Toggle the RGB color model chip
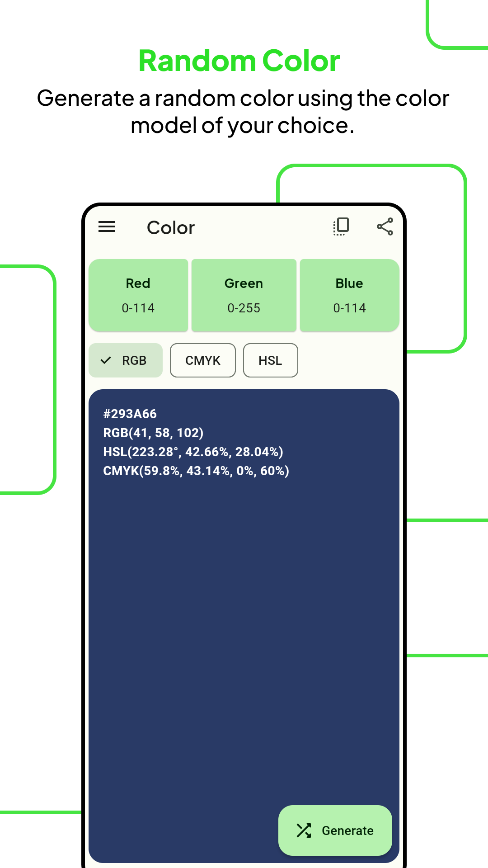This screenshot has width=488, height=868. point(126,360)
